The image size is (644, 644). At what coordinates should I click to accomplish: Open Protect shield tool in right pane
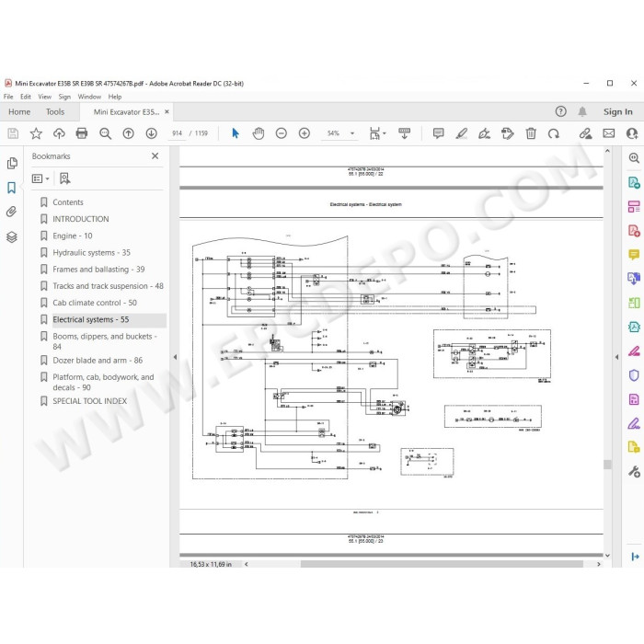tap(634, 375)
